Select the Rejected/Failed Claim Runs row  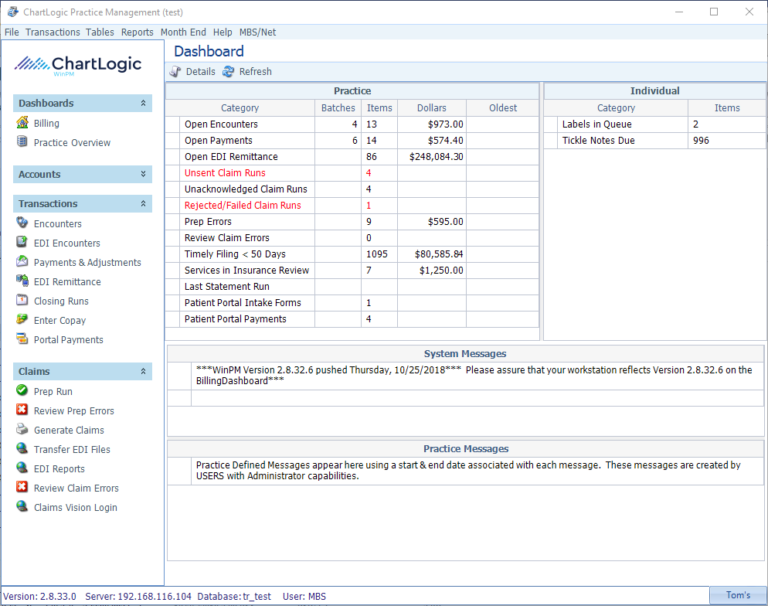[352, 205]
